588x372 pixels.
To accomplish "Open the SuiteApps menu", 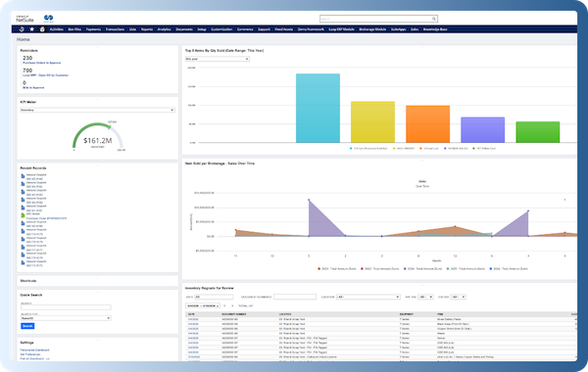I will (398, 29).
